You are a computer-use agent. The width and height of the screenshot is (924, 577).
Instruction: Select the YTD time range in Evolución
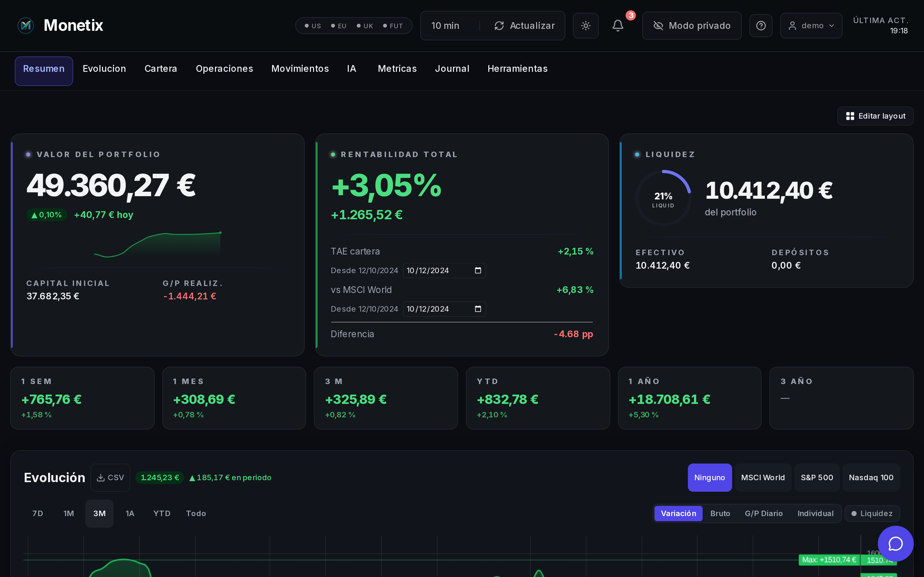(162, 513)
